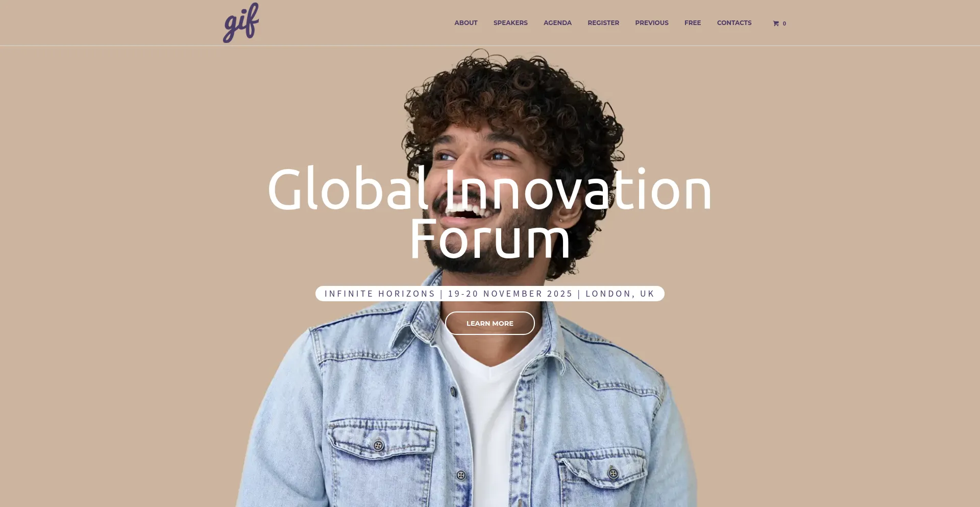Screen dimensions: 980x507
Task: Go to the Speakers page
Action: pos(510,23)
